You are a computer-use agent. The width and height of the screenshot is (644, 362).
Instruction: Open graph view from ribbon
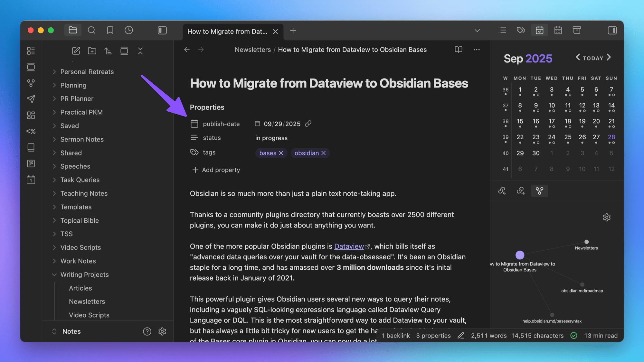(31, 83)
